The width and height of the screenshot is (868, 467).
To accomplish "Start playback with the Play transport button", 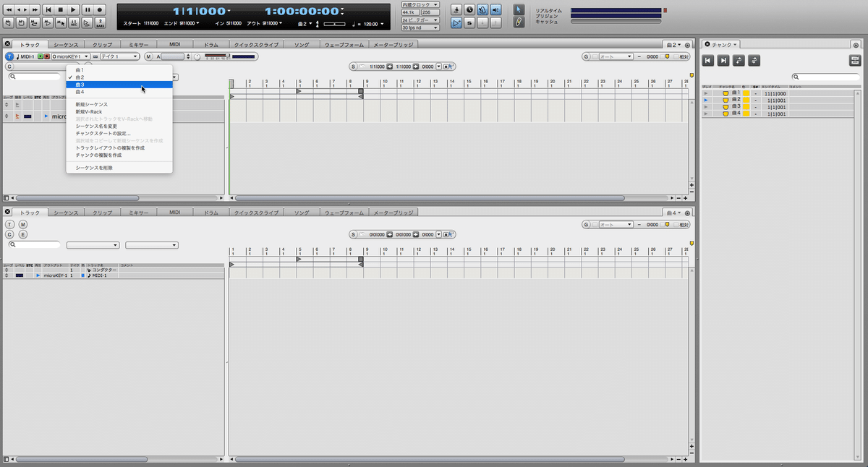I will 73,9.
